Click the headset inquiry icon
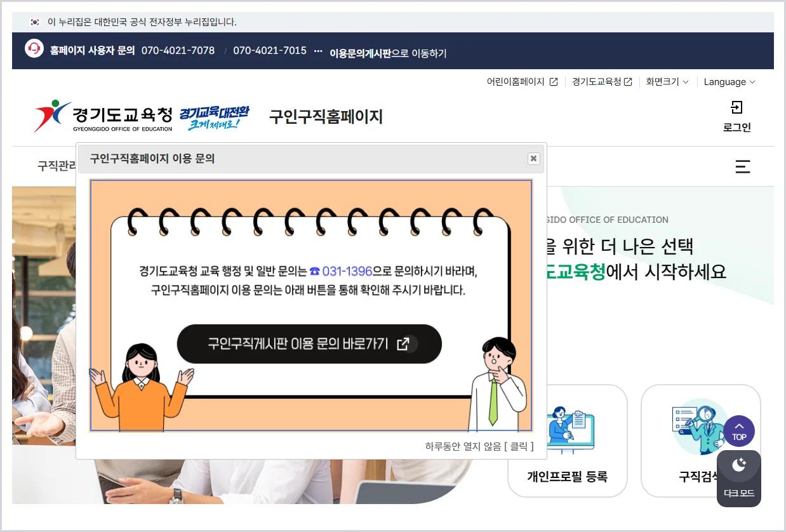786x532 pixels. point(34,48)
